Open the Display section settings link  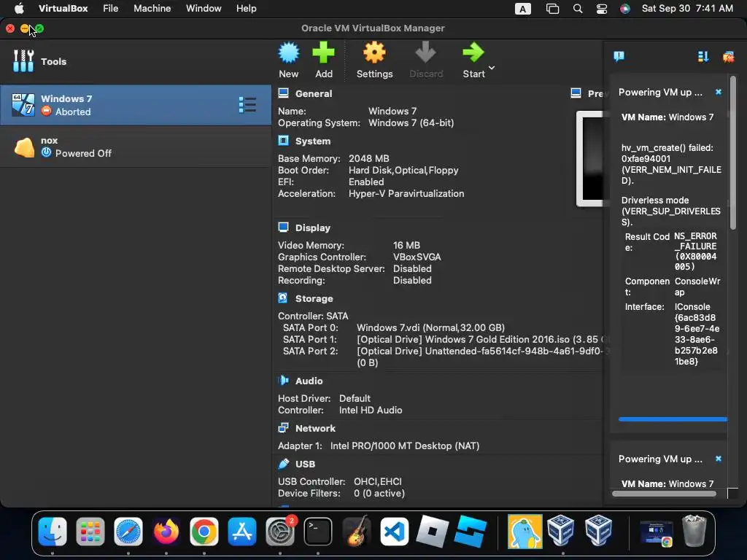312,228
